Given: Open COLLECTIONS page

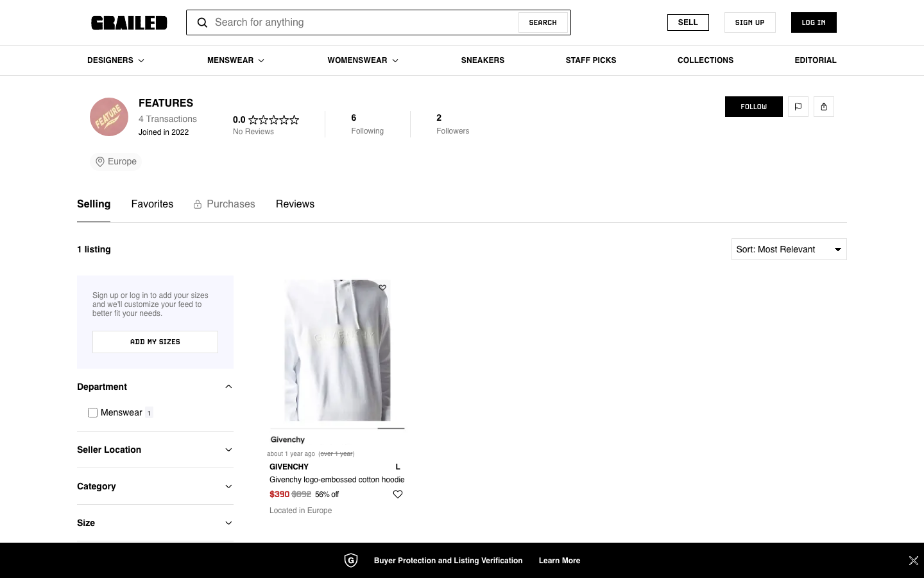Looking at the screenshot, I should tap(705, 60).
